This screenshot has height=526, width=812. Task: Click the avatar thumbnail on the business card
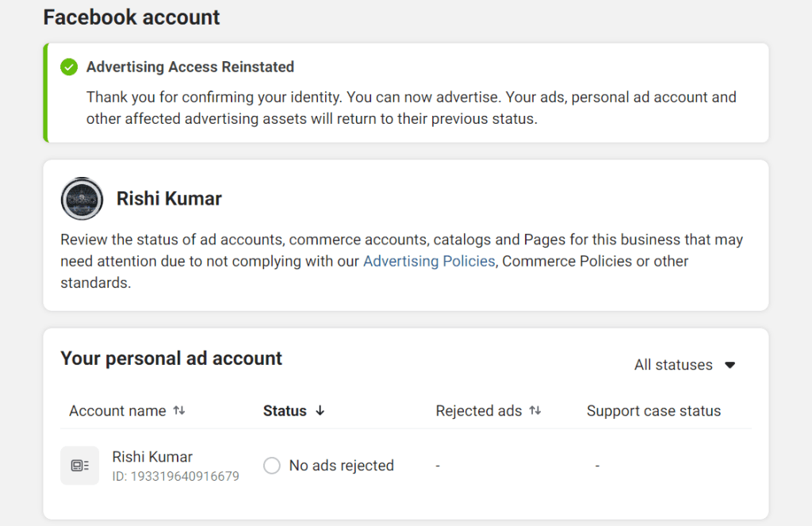pos(82,199)
